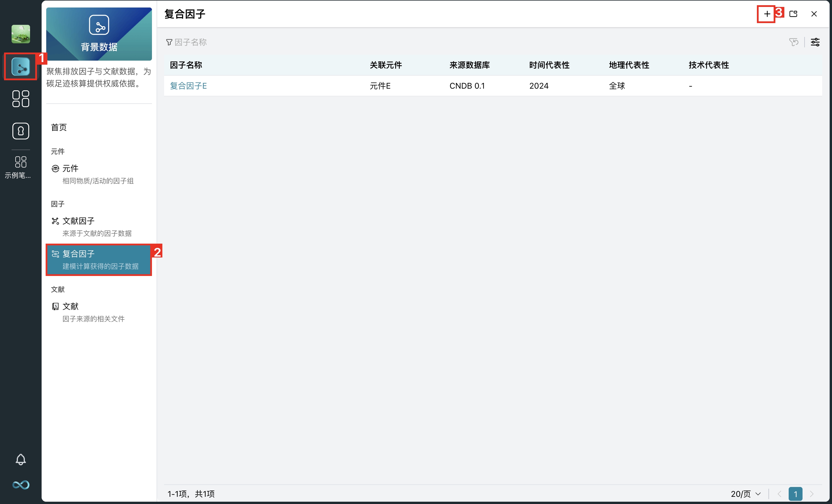Viewport: 832px width, 504px height.
Task: Click the reset filter icon
Action: pyautogui.click(x=794, y=42)
